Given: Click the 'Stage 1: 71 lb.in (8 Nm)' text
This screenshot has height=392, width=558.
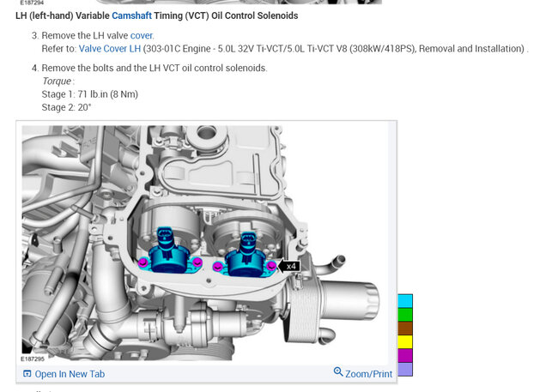Looking at the screenshot, I should pos(89,94).
